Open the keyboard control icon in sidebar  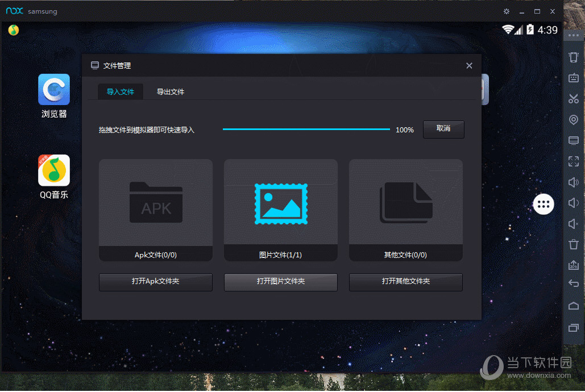click(x=573, y=78)
